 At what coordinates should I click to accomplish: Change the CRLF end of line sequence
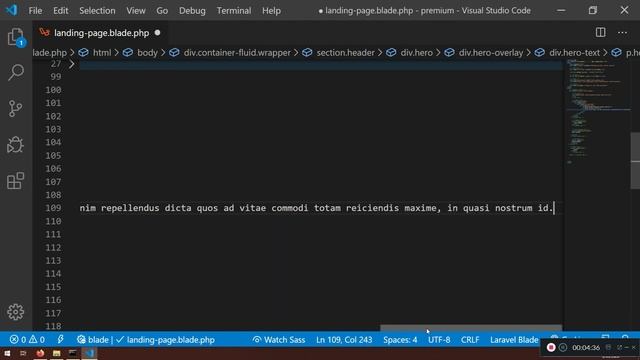click(x=470, y=340)
